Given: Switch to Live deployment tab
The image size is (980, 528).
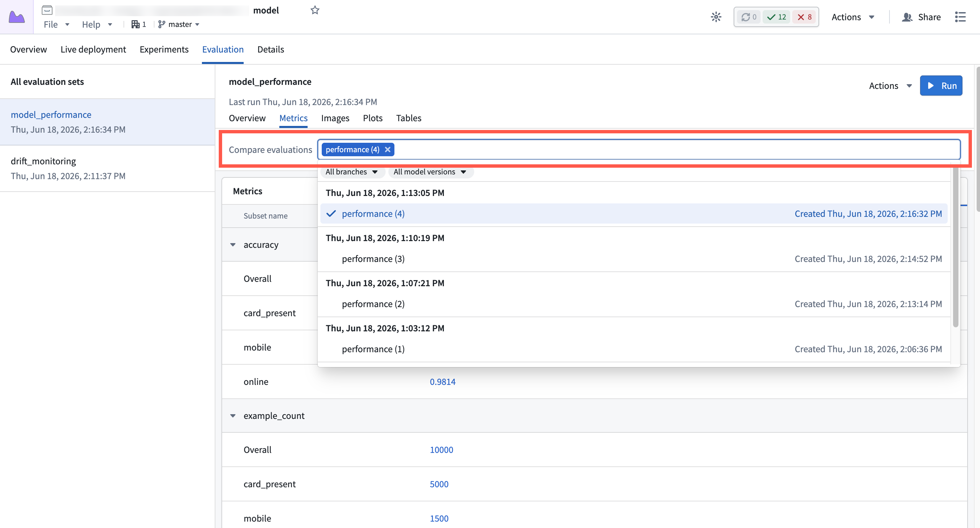Looking at the screenshot, I should [x=93, y=49].
